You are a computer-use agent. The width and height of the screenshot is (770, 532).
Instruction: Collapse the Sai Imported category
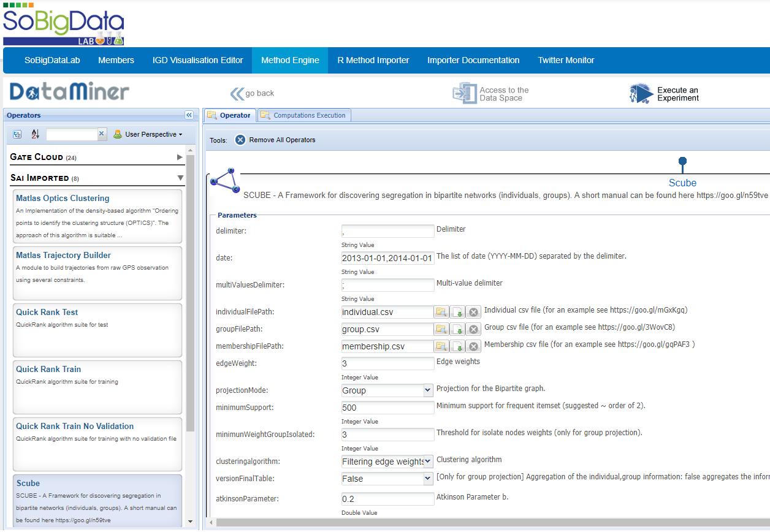180,178
